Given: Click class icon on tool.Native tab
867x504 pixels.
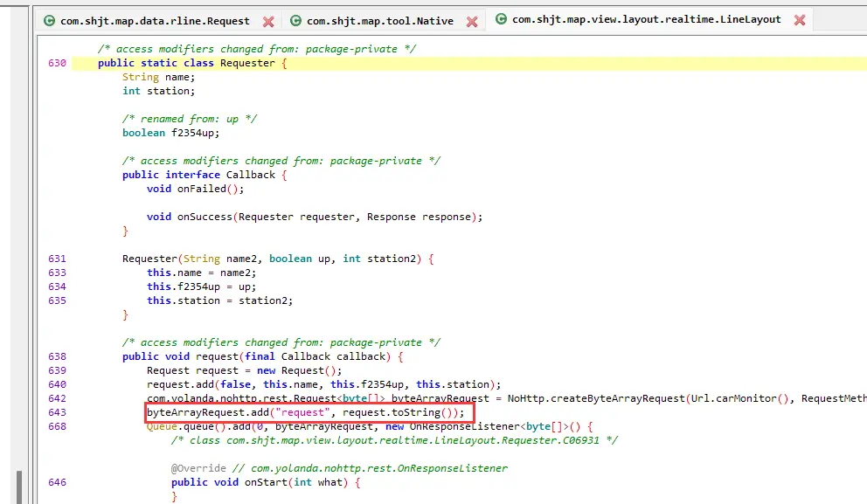Looking at the screenshot, I should 295,21.
